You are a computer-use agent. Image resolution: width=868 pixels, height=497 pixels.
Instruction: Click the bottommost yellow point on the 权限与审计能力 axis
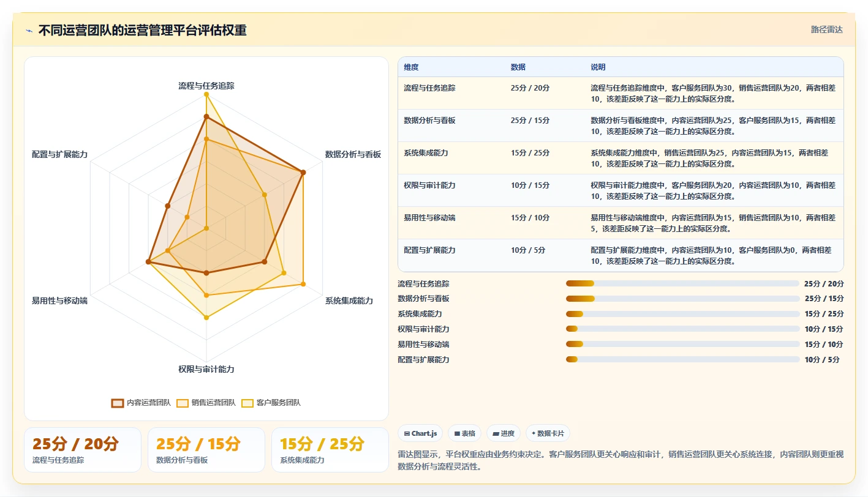[x=206, y=318]
